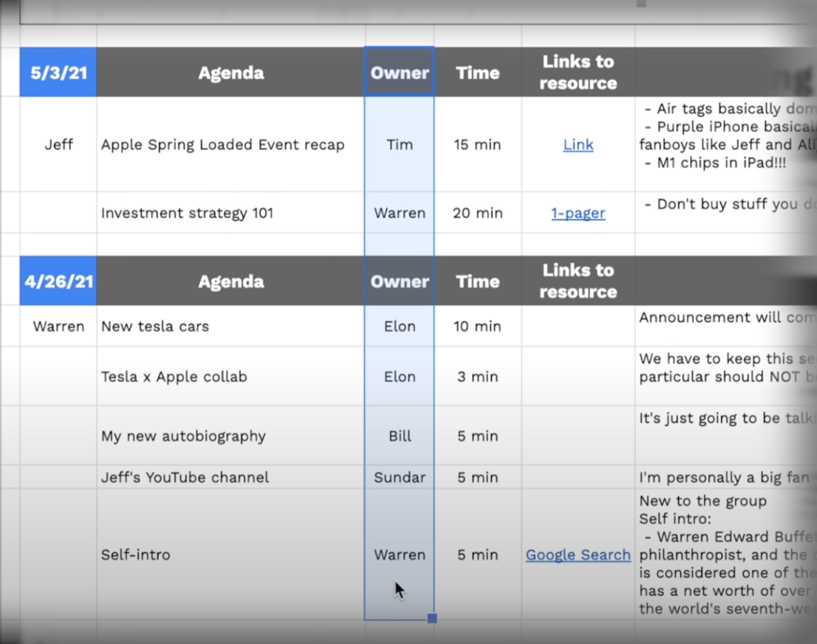Screen dimensions: 817x644
Task: Select the 'Announcement will' notes cell
Action: [725, 326]
